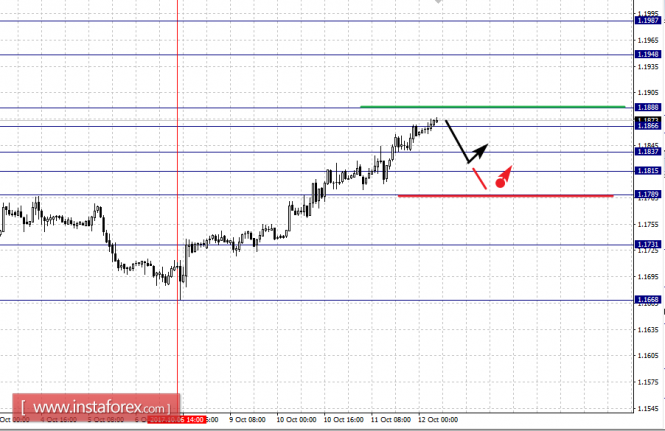This screenshot has height=431, width=665.
Task: Select the 1.1837 price level tag
Action: click(646, 152)
